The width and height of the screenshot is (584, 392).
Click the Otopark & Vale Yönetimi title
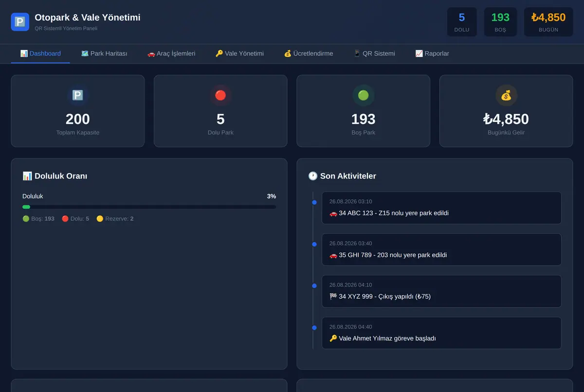[88, 18]
